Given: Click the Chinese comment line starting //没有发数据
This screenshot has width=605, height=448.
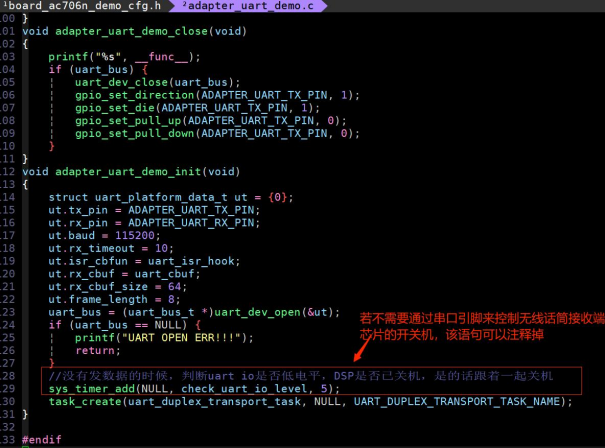Looking at the screenshot, I should pos(301,375).
